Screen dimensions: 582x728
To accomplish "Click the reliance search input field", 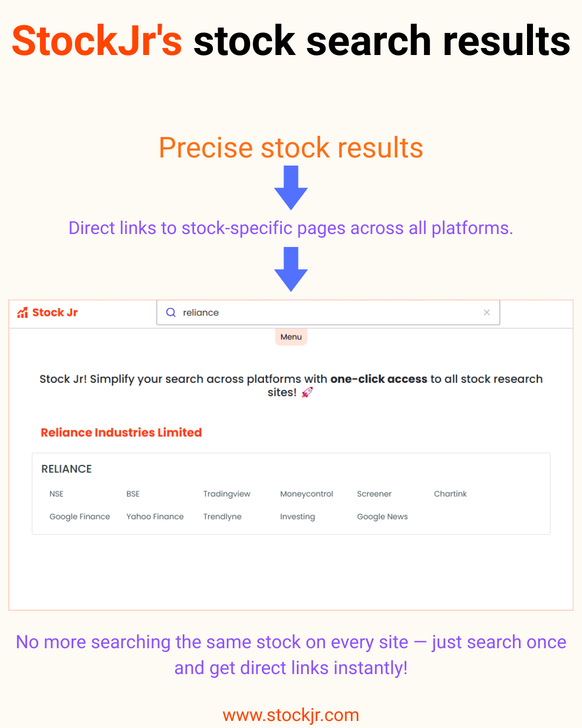I will point(328,312).
